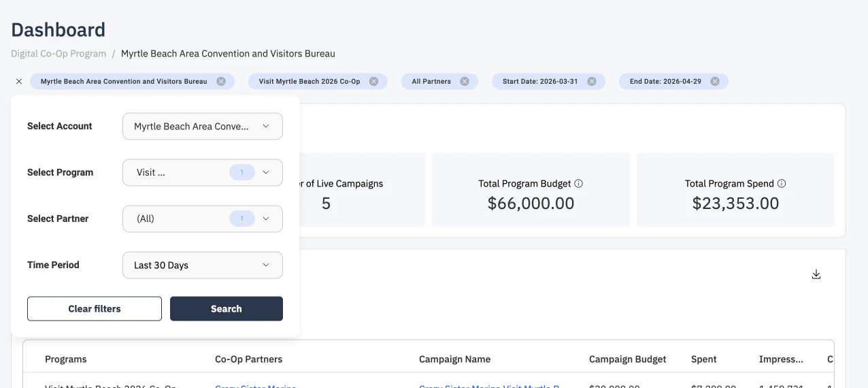Close the filter panel with the X icon

[x=19, y=82]
